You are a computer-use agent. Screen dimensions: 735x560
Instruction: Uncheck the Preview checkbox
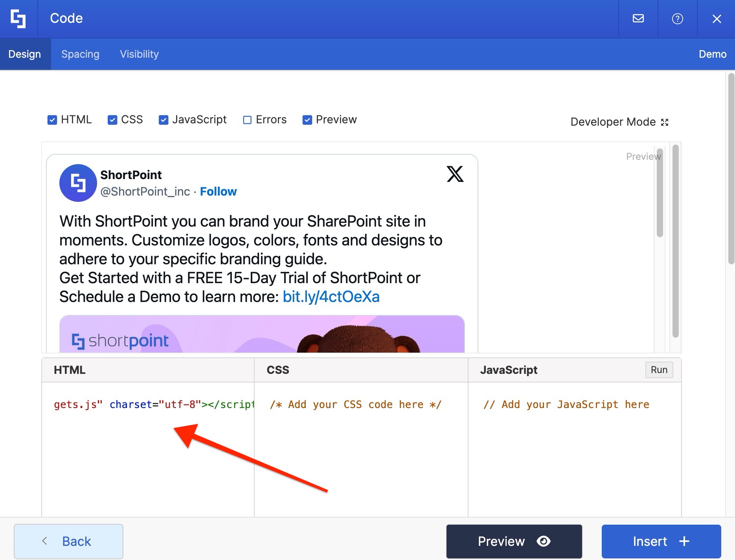click(x=307, y=120)
